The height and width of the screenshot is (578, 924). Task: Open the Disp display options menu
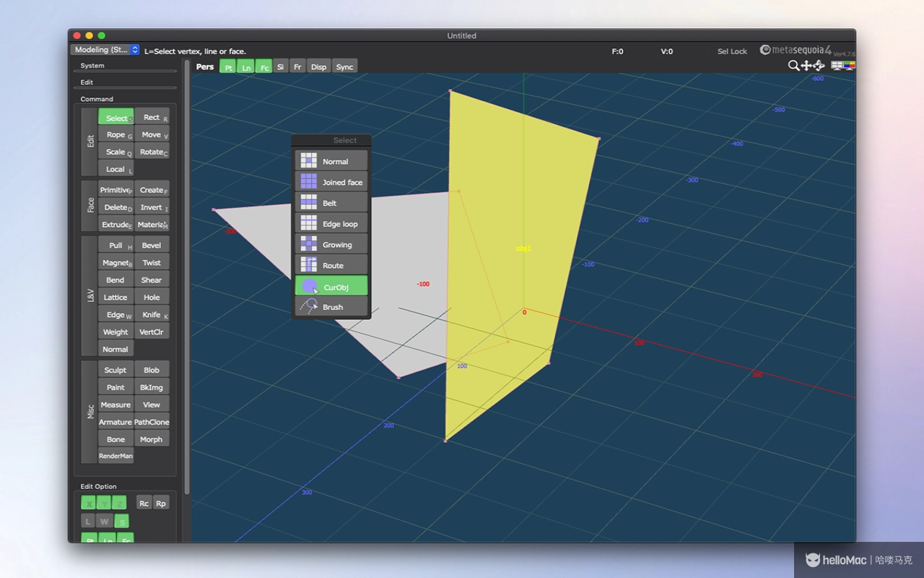tap(318, 67)
